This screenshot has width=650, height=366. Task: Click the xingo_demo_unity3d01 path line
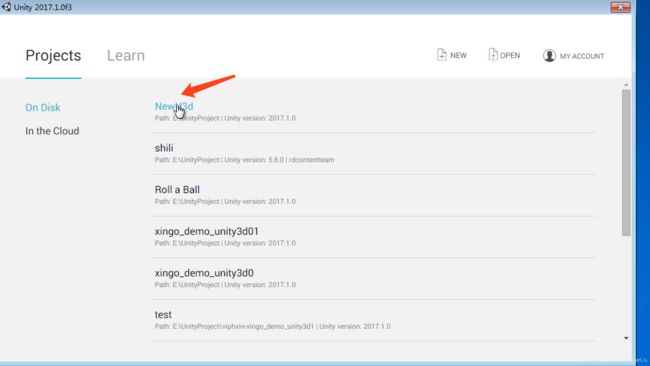point(225,243)
